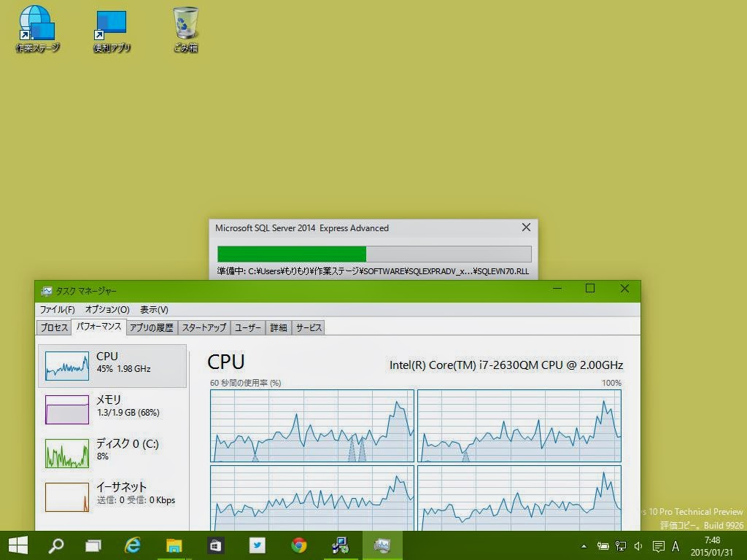The height and width of the screenshot is (560, 747).
Task: Select the メモリ performance item
Action: click(112, 409)
